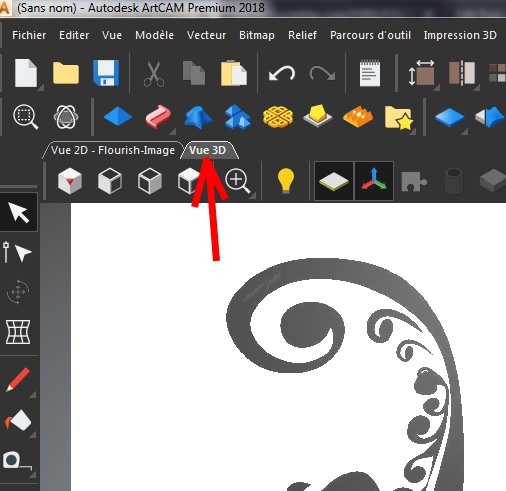The height and width of the screenshot is (491, 506).
Task: Switch to the Vue 3D tab
Action: click(x=208, y=150)
